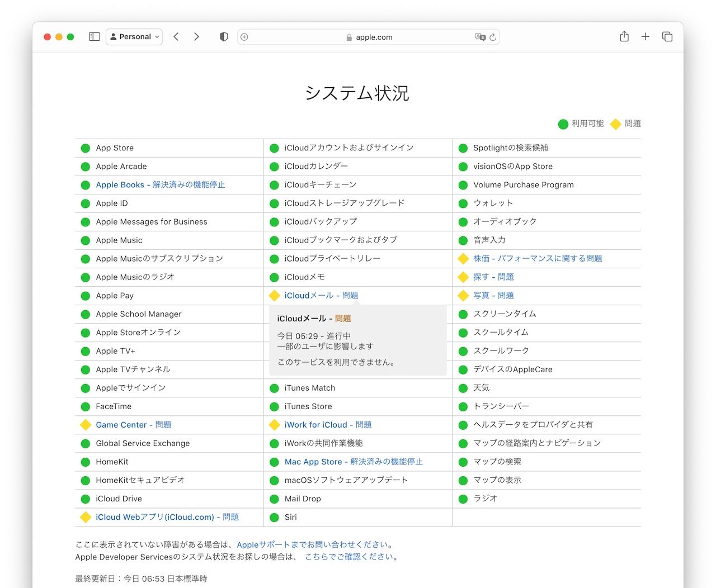Open the privacy report shield icon
Image resolution: width=716 pixels, height=588 pixels.
tap(224, 37)
